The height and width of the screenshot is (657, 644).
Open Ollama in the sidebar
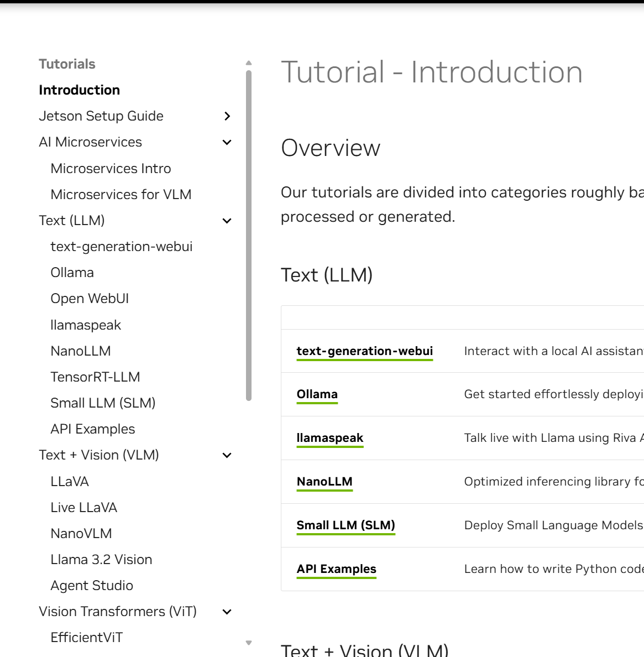coord(72,273)
